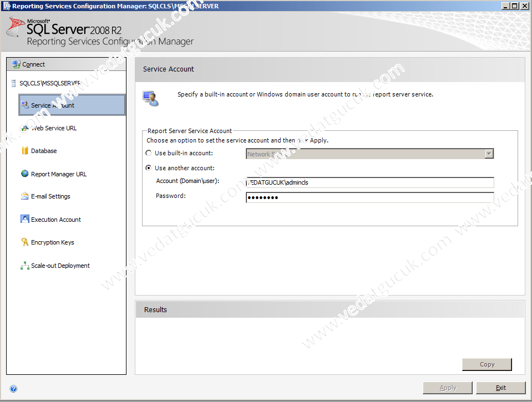Click the Connect button label

click(34, 64)
